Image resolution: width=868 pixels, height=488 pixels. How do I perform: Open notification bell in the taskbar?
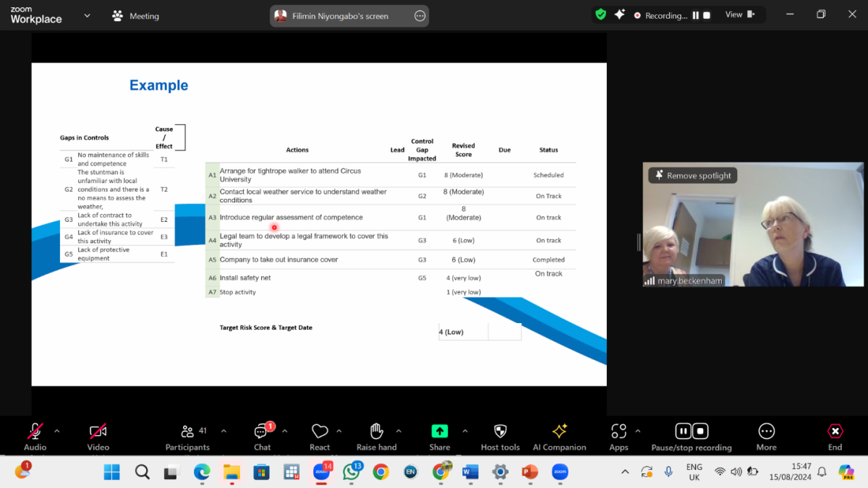click(822, 472)
